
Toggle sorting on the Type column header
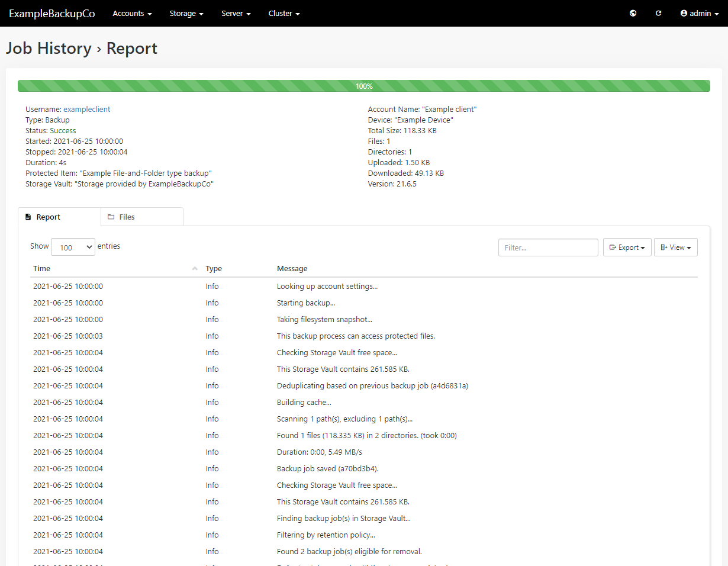(213, 268)
